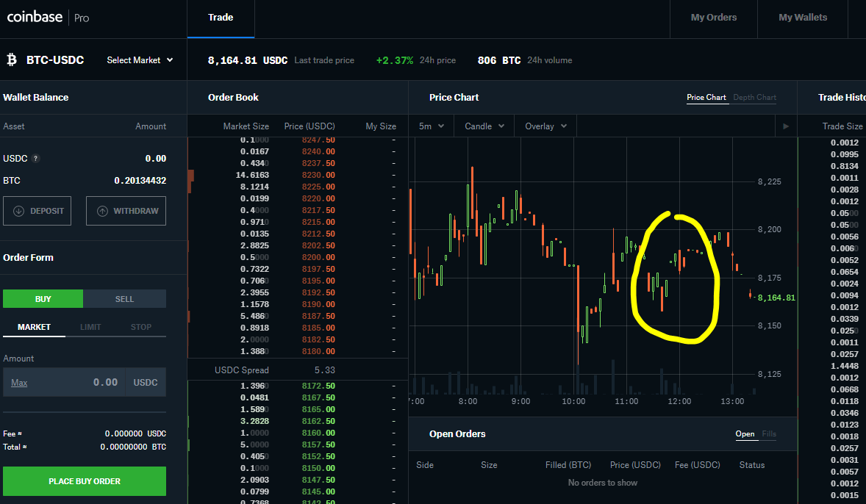Click the Bitcoin icon beside BTC-USDC

[12, 60]
